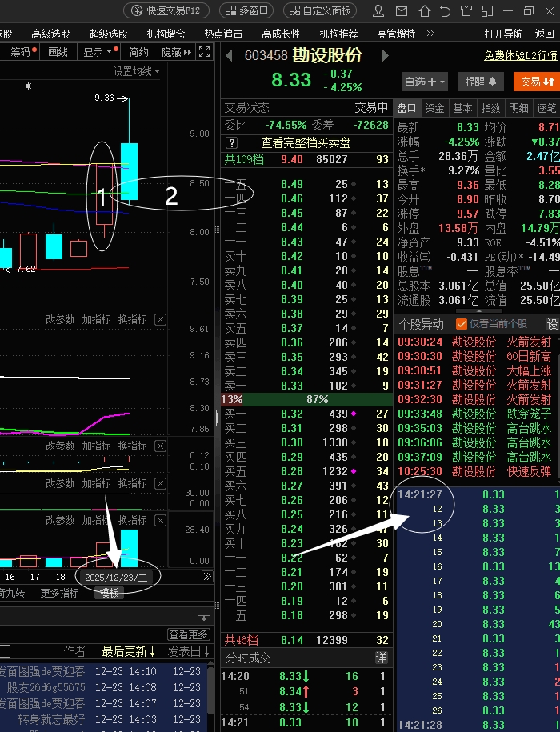Open the mail message icon

[x=402, y=10]
